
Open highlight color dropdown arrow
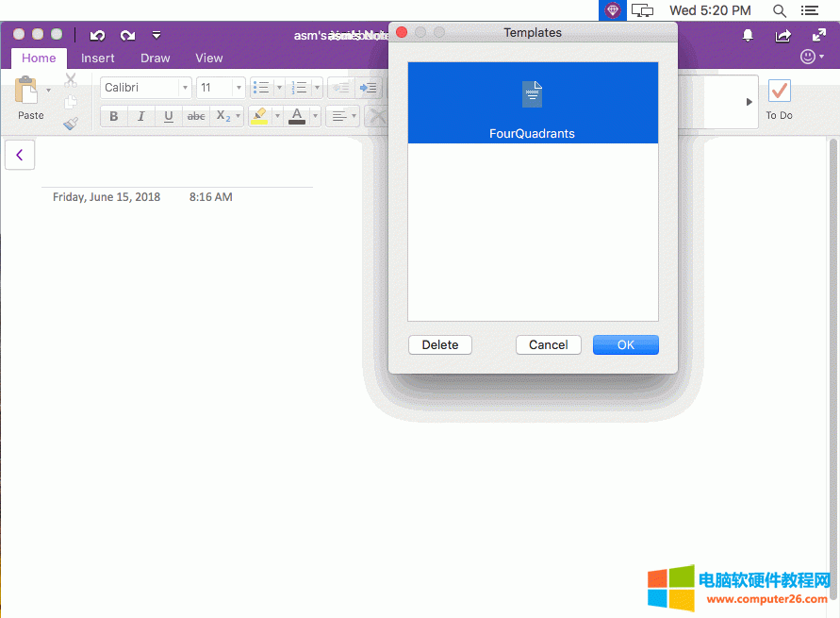[277, 116]
